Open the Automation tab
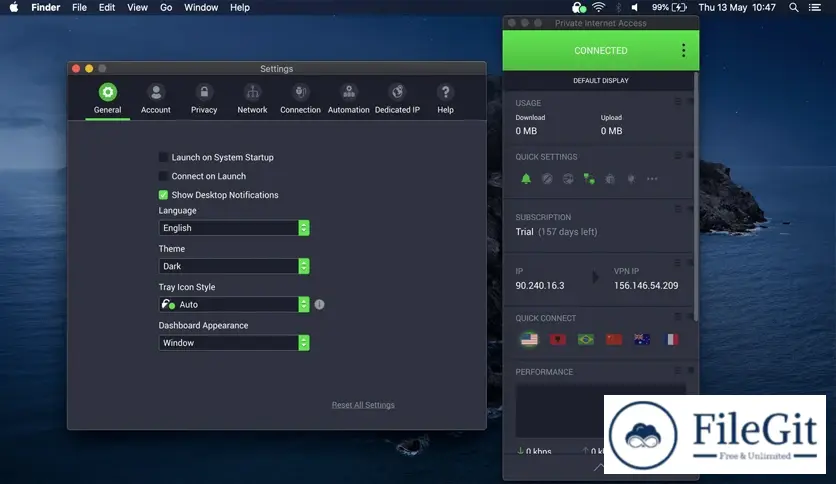836x484 pixels. point(349,99)
